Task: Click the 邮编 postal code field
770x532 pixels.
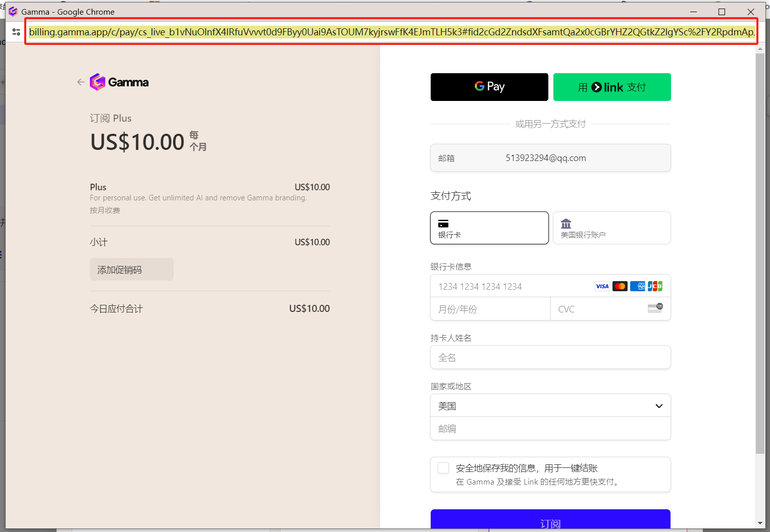Action: tap(550, 429)
